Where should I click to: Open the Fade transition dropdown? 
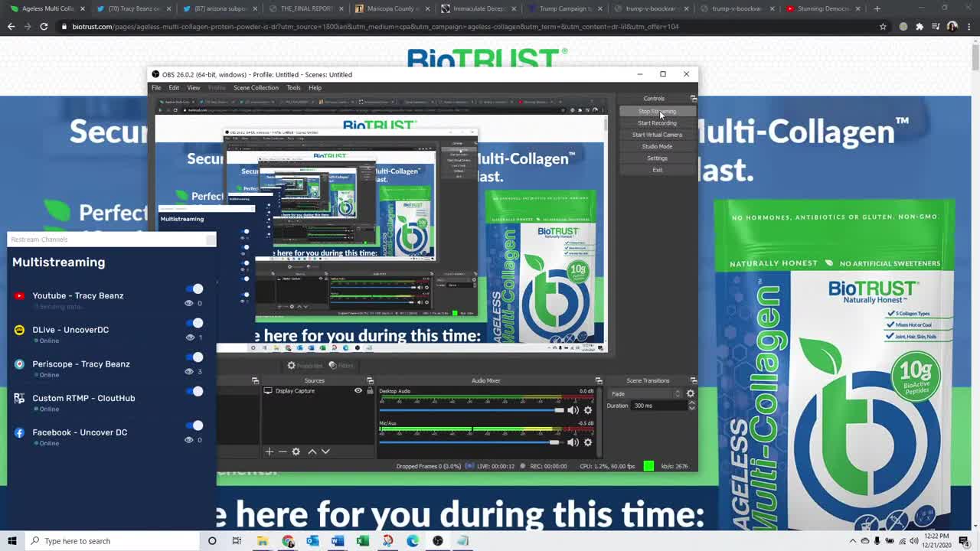645,393
